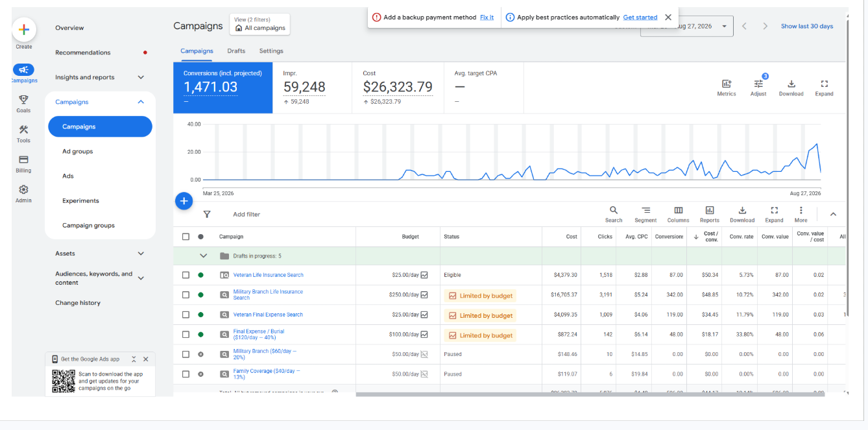Check the Final Expense / Burial row
Viewport: 868px width, 430px height.
click(186, 334)
